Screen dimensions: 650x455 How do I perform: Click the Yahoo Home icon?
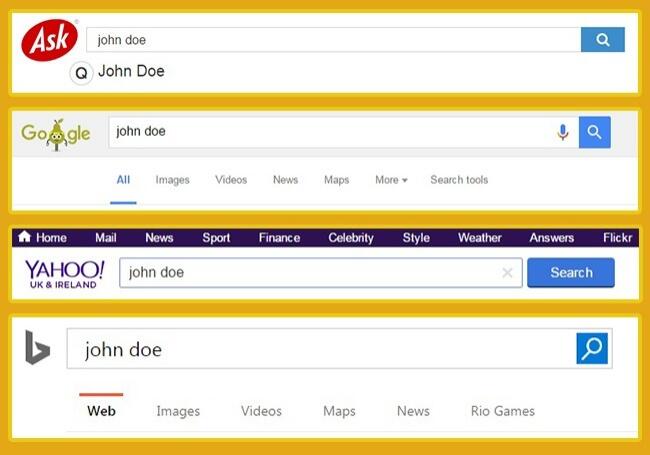(x=24, y=236)
